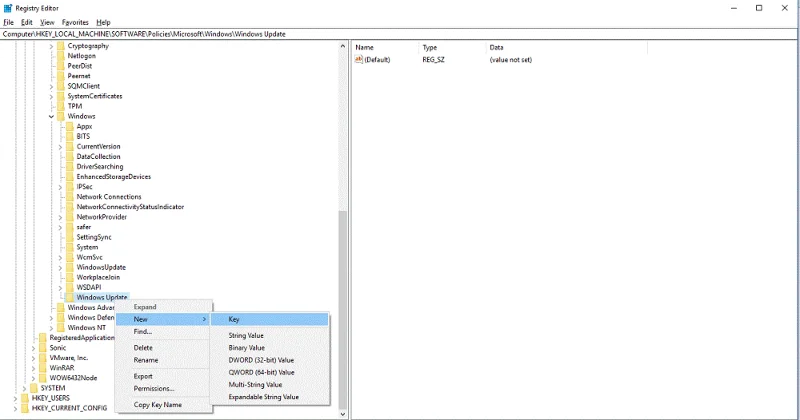Click Delete in the context menu
This screenshot has height=420, width=800.
(163, 348)
